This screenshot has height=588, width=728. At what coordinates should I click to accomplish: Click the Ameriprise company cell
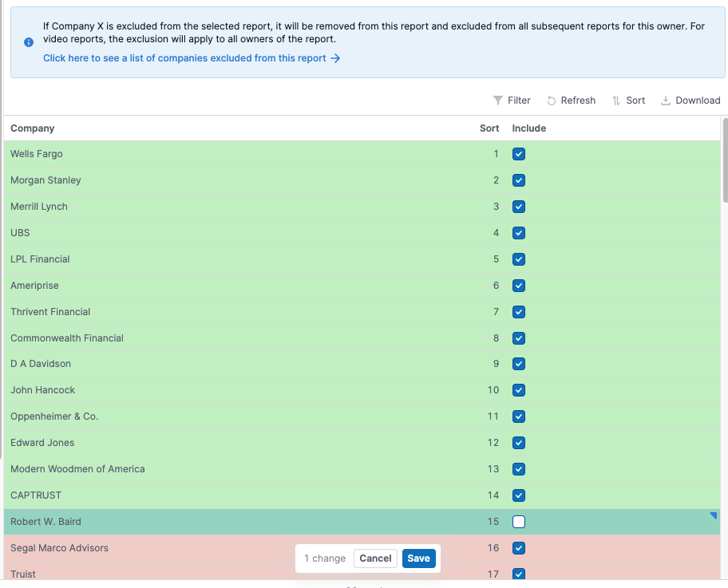pyautogui.click(x=34, y=286)
